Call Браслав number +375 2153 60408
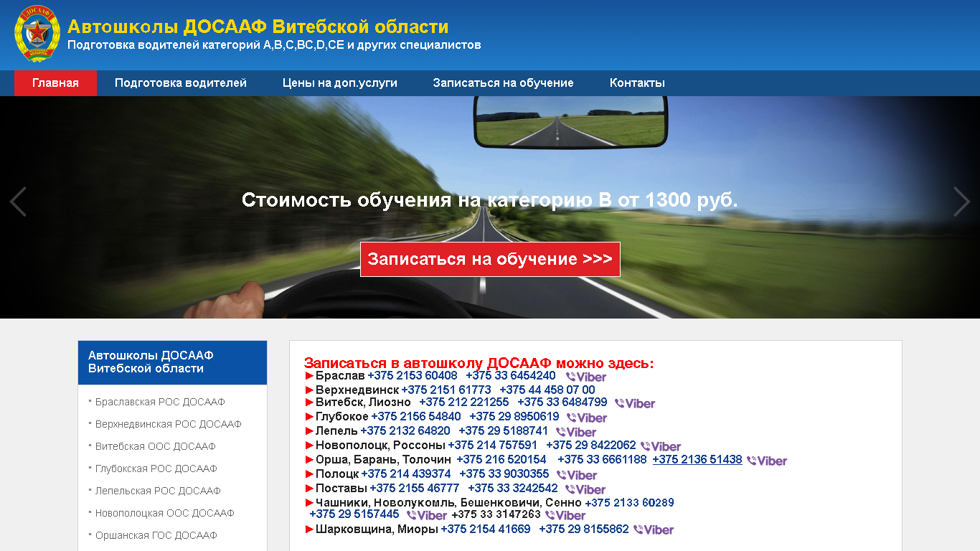The height and width of the screenshot is (551, 980). [413, 375]
